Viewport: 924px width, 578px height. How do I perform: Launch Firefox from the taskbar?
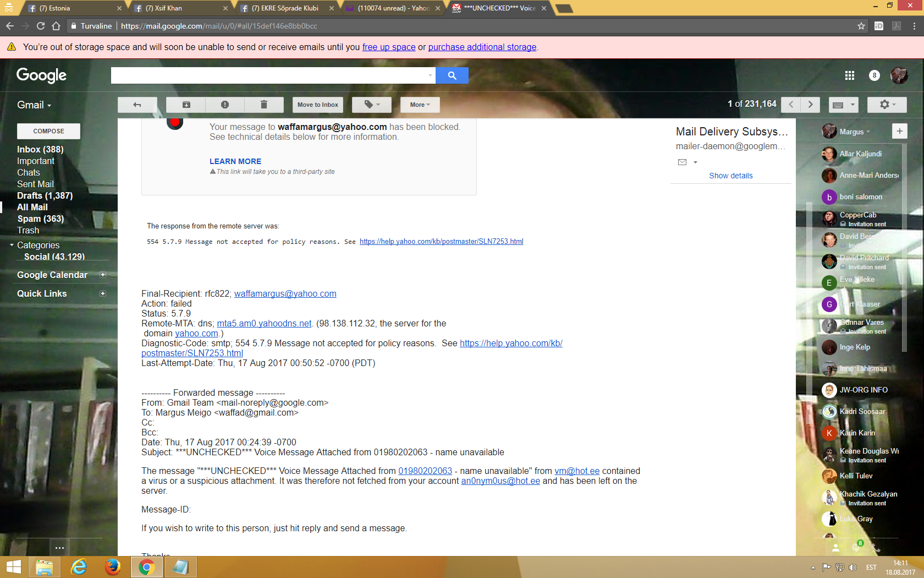(113, 567)
